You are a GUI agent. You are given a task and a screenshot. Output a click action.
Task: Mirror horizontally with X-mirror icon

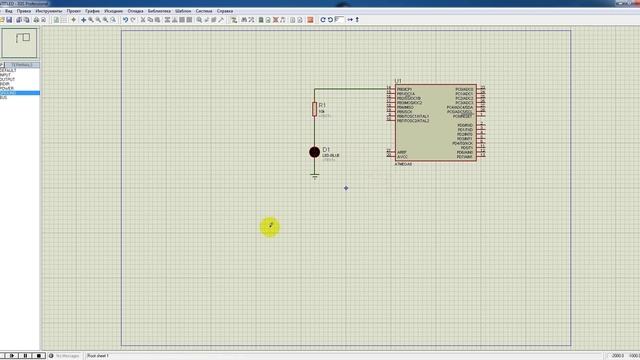coord(350,20)
